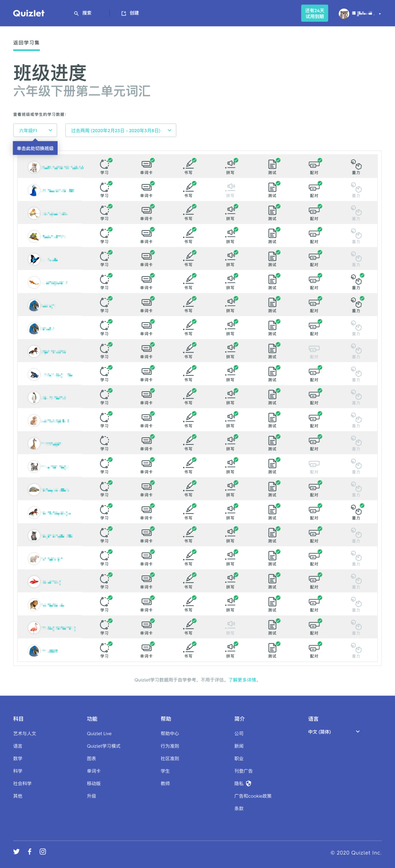Open the Facebook icon in footer
This screenshot has height=868, width=395.
30,851
